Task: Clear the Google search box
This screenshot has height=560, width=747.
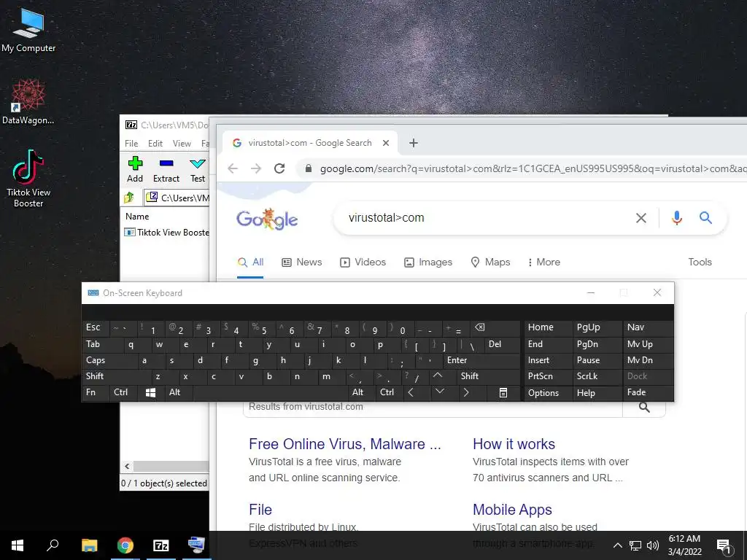Action: coord(641,218)
